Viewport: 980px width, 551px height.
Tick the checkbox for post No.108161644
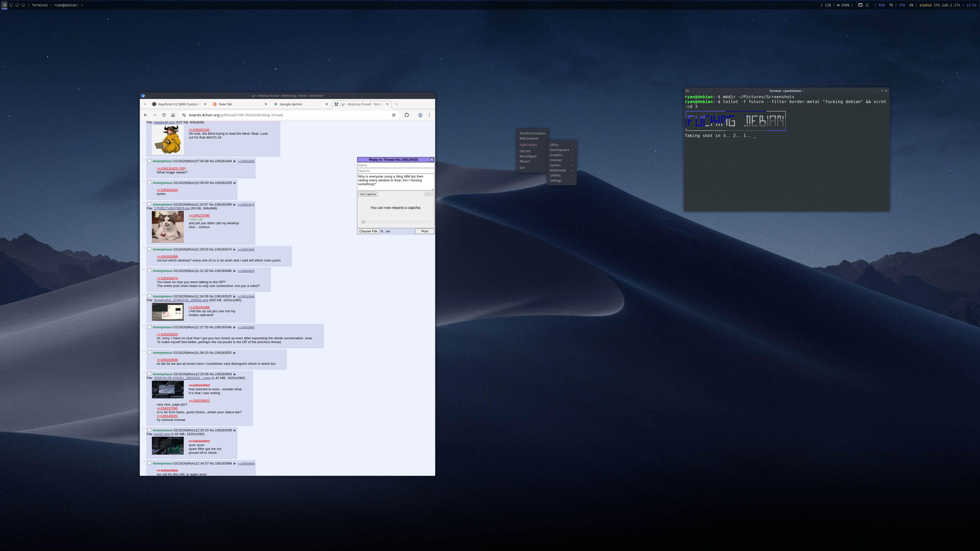click(150, 161)
